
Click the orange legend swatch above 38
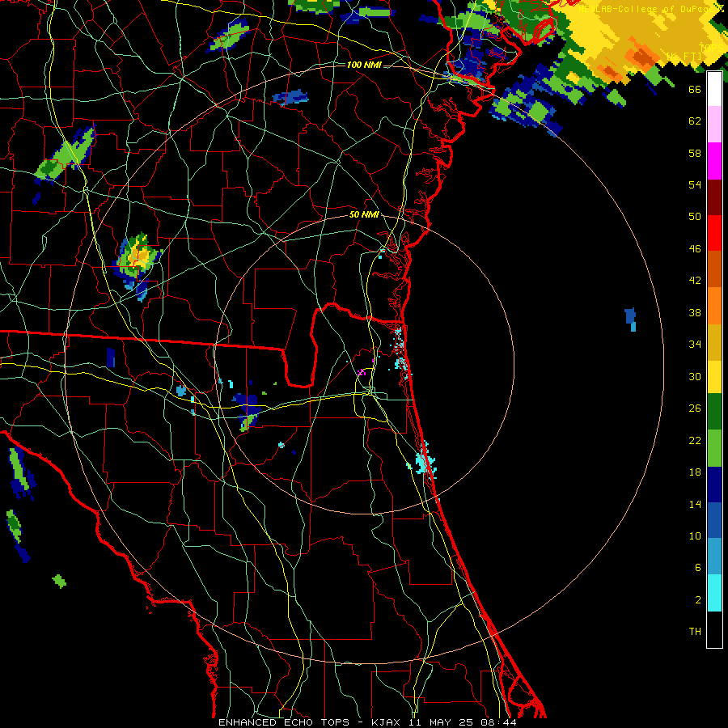click(714, 306)
